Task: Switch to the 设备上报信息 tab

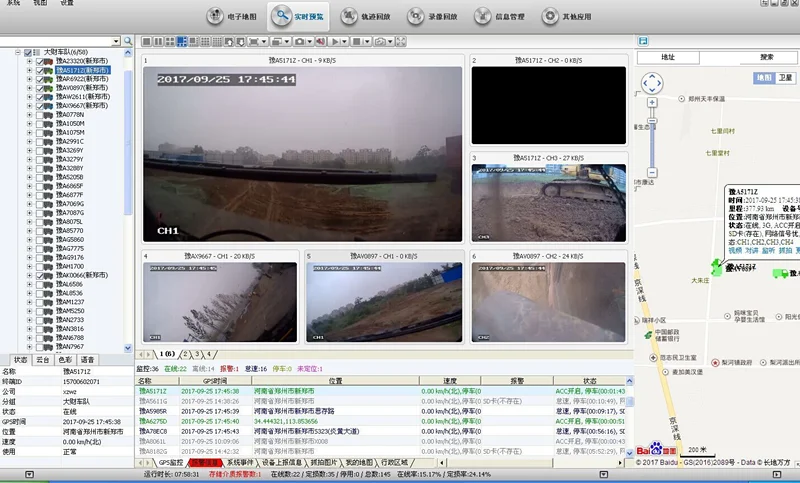Action: point(282,463)
